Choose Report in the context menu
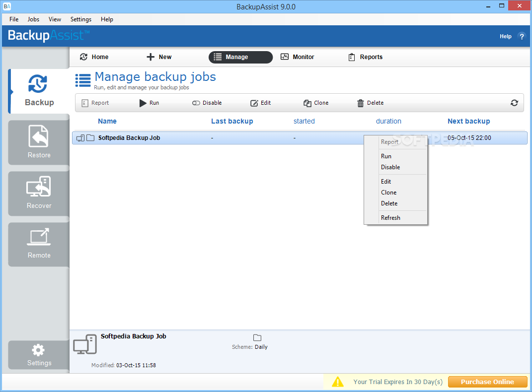The width and height of the screenshot is (532, 392). (x=395, y=142)
